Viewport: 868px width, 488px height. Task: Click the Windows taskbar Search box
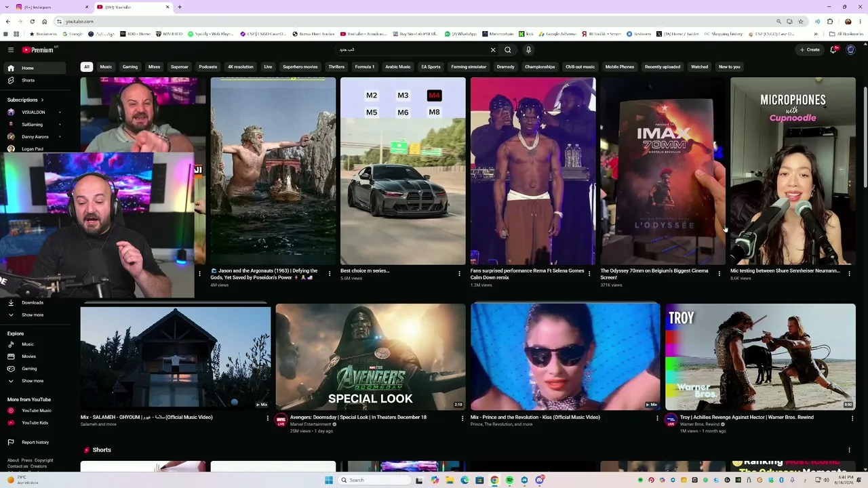(375, 480)
